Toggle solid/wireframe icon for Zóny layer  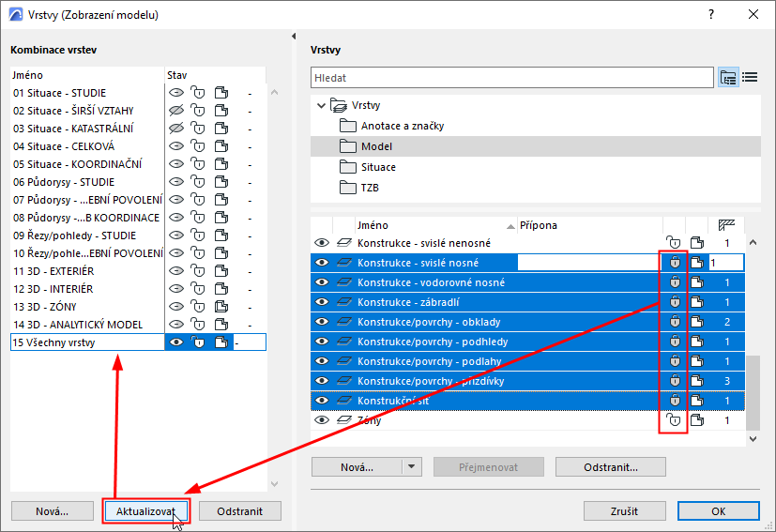(697, 420)
